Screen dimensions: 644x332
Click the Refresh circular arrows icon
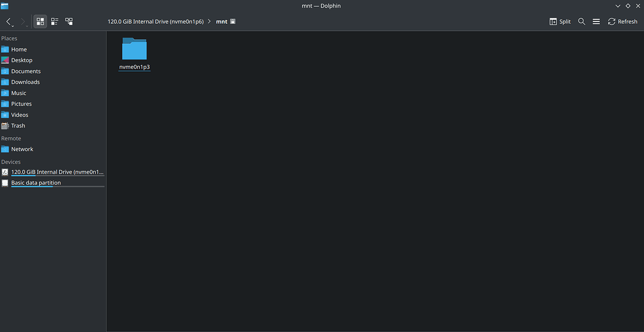611,21
